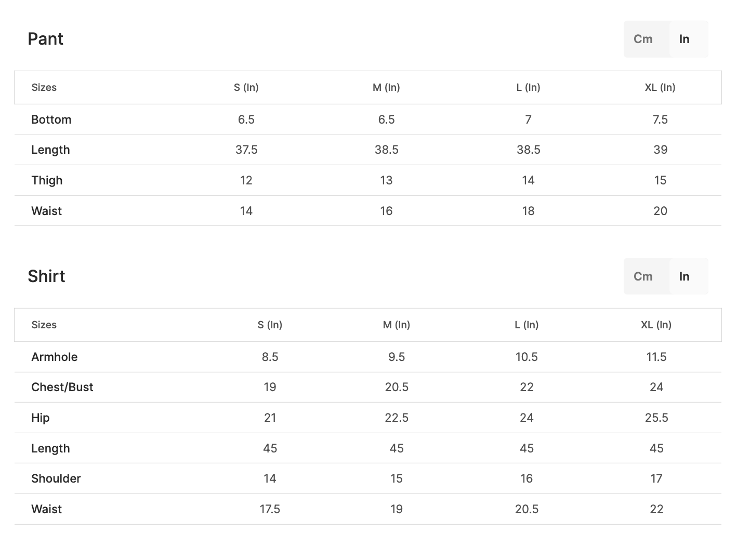Screen dimensions: 737x560
Task: Click the Shirt section heading
Action: click(x=46, y=276)
